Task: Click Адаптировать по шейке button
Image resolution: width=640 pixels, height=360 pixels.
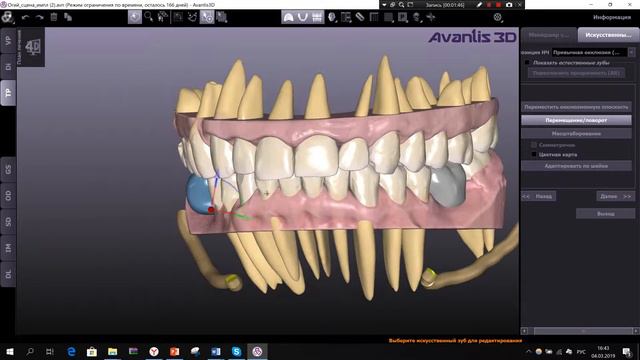Action: click(576, 166)
